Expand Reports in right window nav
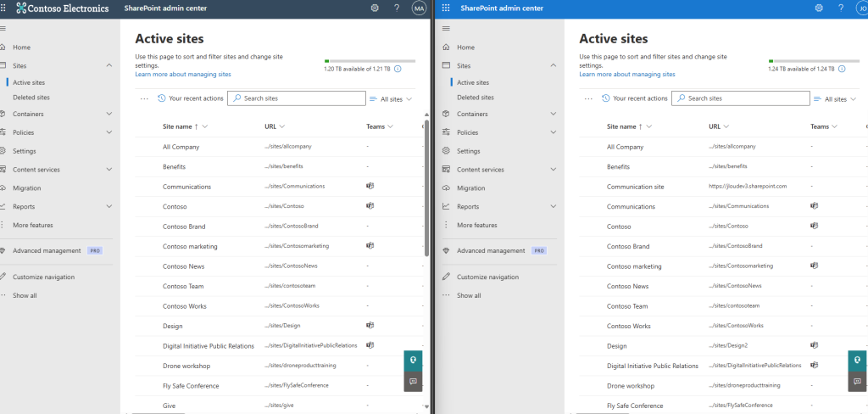This screenshot has height=414, width=868. 553,206
